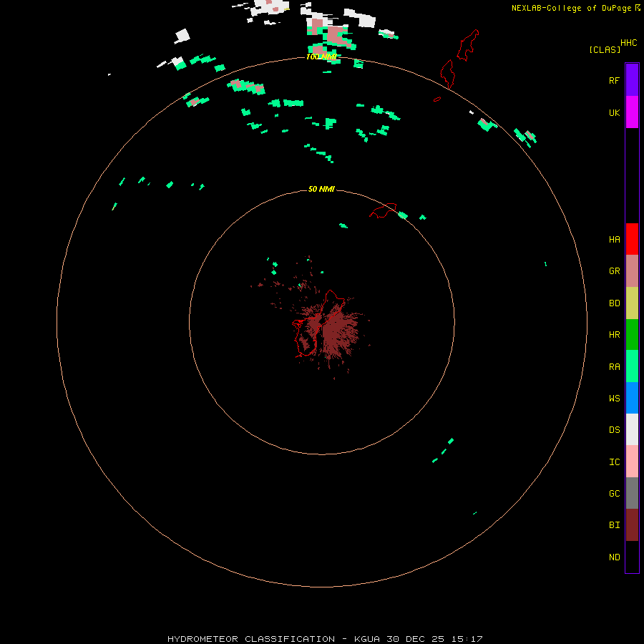Click the BD legend label
Screen dimensions: 644x644
614,303
